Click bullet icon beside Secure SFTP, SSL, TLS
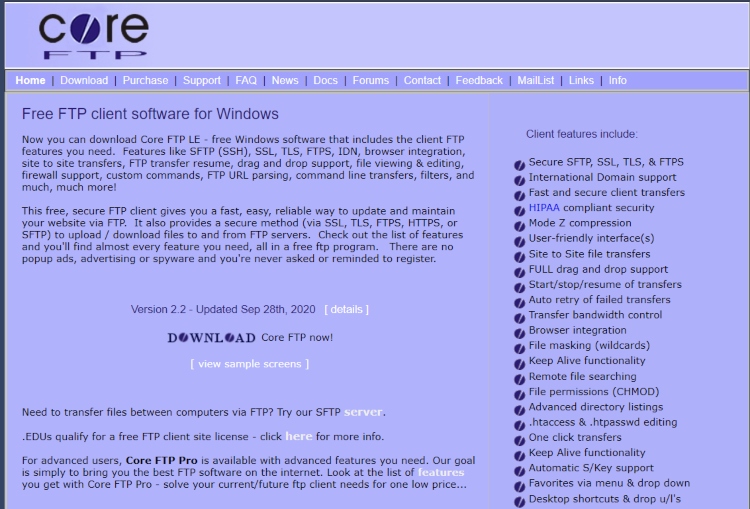The image size is (750, 509). click(519, 166)
